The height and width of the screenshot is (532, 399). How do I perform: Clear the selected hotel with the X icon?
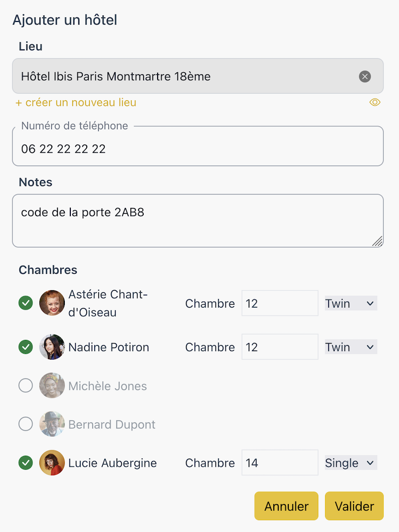coord(365,76)
